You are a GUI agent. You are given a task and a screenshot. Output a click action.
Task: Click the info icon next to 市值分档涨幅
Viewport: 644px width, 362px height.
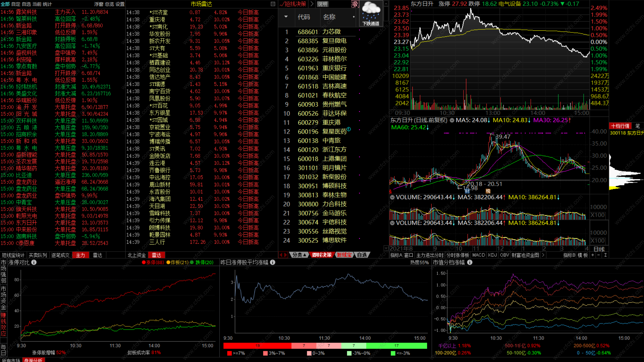point(470,262)
